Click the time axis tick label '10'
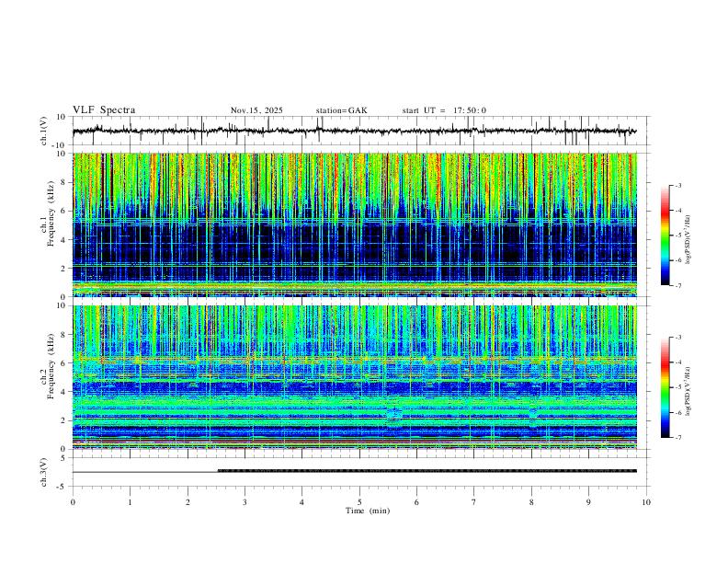The width and height of the screenshot is (728, 563). (646, 502)
